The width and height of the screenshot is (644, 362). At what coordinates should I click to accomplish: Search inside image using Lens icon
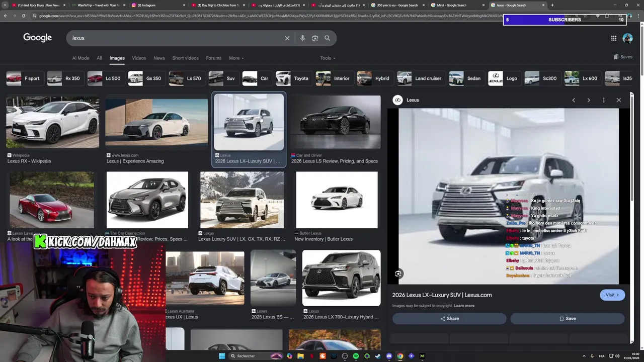click(398, 274)
